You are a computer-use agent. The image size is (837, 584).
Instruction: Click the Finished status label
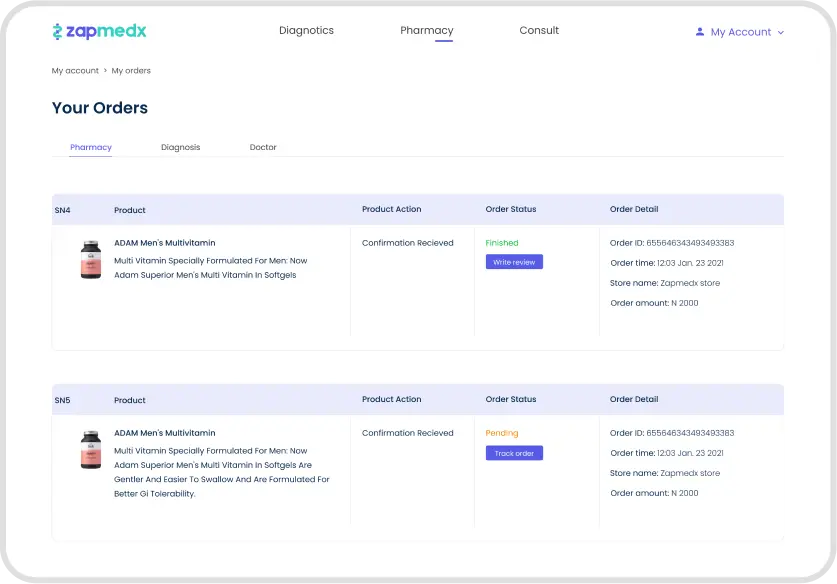coord(502,243)
